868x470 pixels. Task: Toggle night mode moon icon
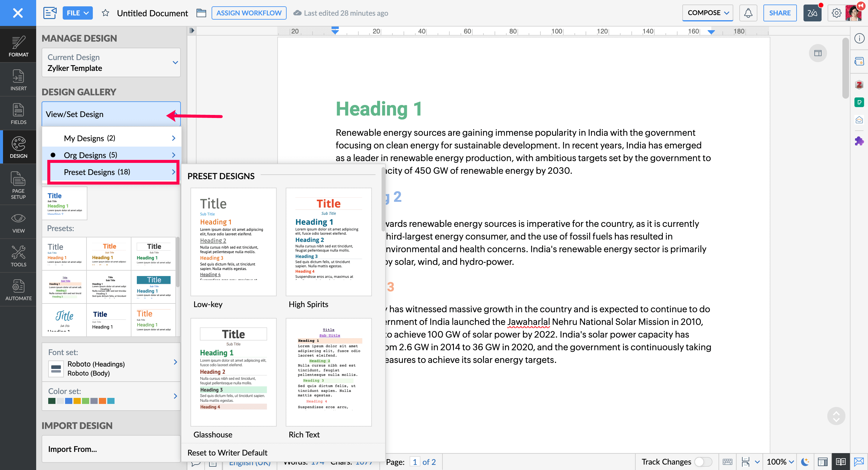pos(805,462)
